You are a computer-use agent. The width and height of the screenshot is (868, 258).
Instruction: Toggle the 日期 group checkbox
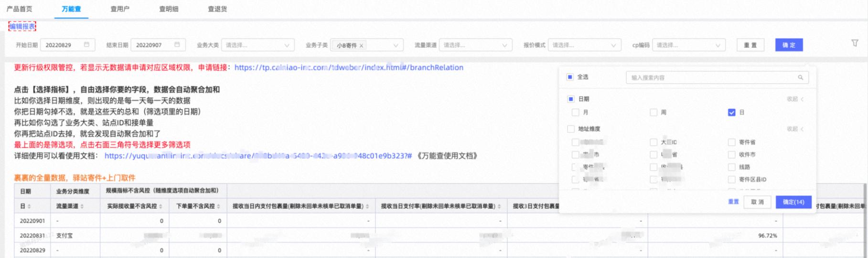coord(571,99)
